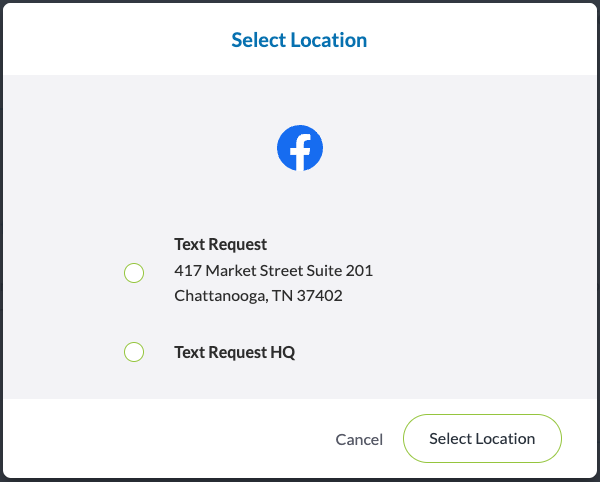Select the Text Request radio button

point(134,272)
